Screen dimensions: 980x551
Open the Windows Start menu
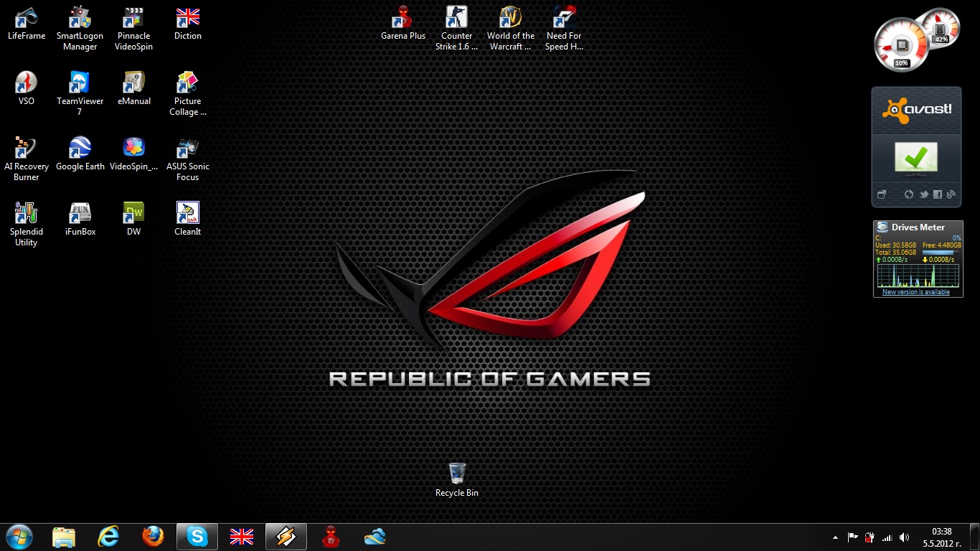(19, 537)
